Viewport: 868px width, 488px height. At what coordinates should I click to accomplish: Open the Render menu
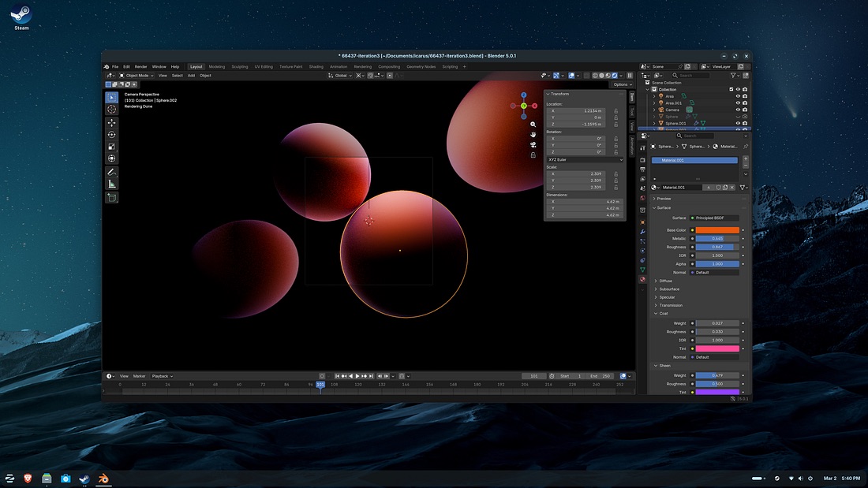tap(140, 67)
